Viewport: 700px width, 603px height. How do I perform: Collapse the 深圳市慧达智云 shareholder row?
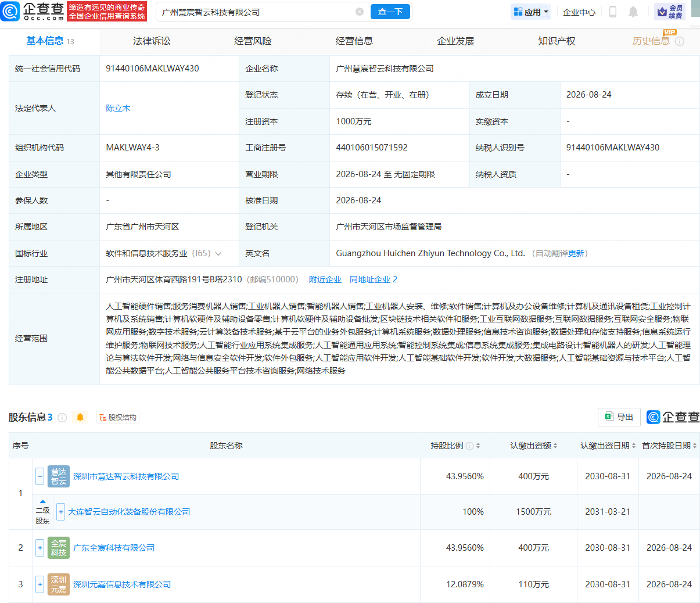pos(40,476)
